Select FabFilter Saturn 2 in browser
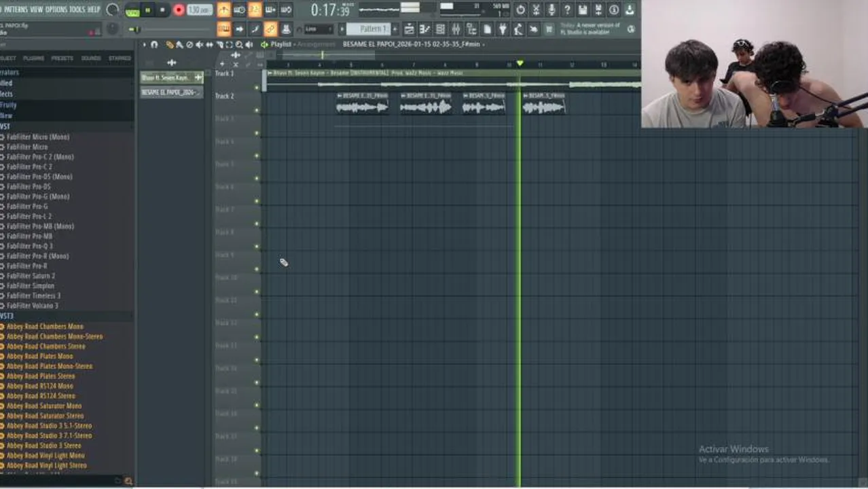868x489 pixels. pos(31,276)
